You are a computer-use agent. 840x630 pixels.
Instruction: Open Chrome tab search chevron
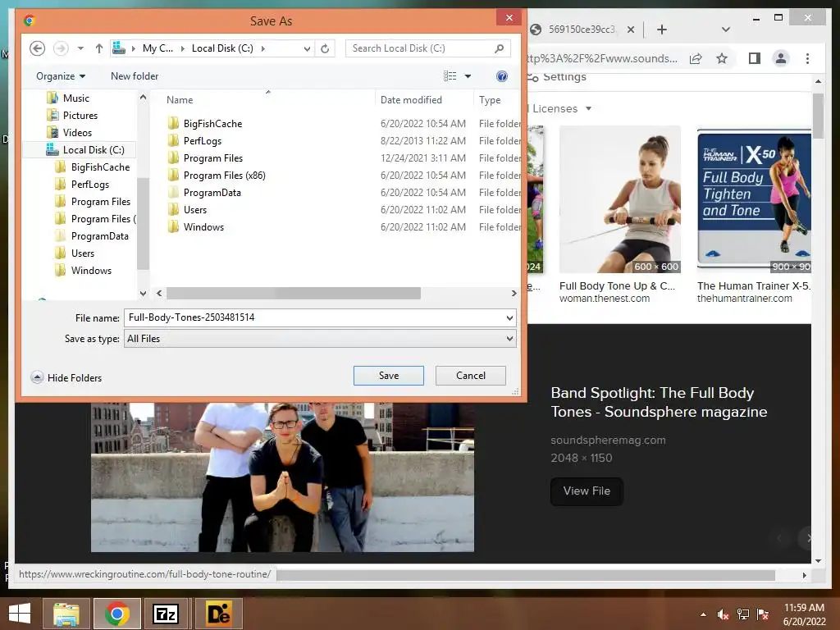[725, 30]
